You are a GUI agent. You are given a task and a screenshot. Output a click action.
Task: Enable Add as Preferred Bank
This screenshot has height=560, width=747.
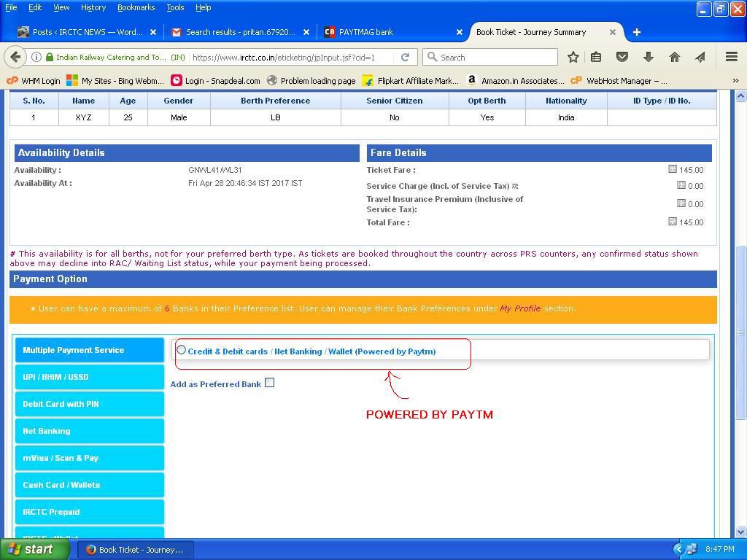[x=269, y=382]
